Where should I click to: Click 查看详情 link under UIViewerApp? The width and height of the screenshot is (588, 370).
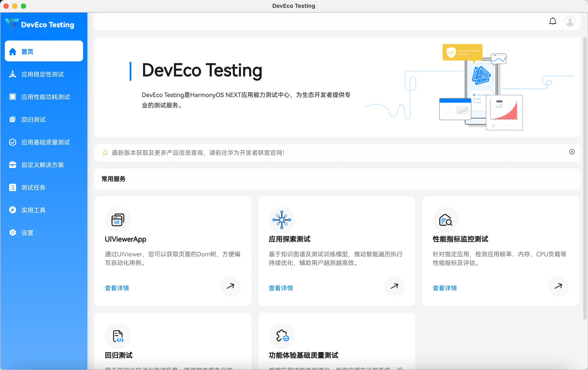pyautogui.click(x=117, y=288)
